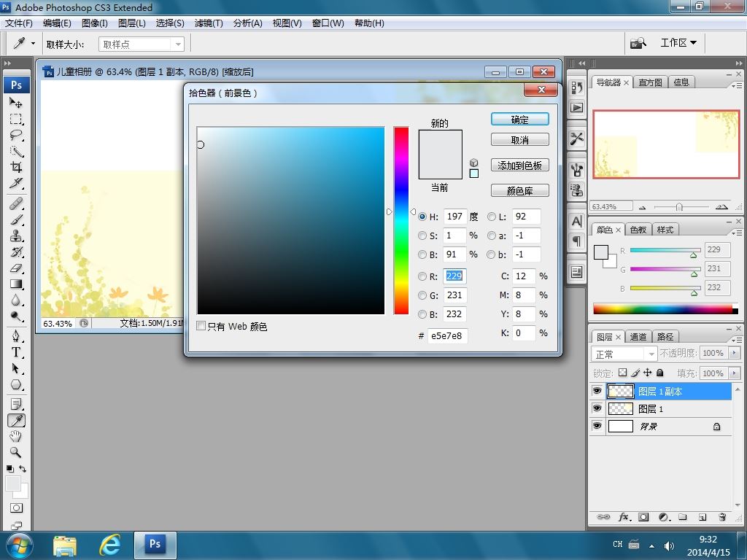Create new layer icon in Layers panel
Image resolution: width=747 pixels, height=560 pixels.
point(703,517)
